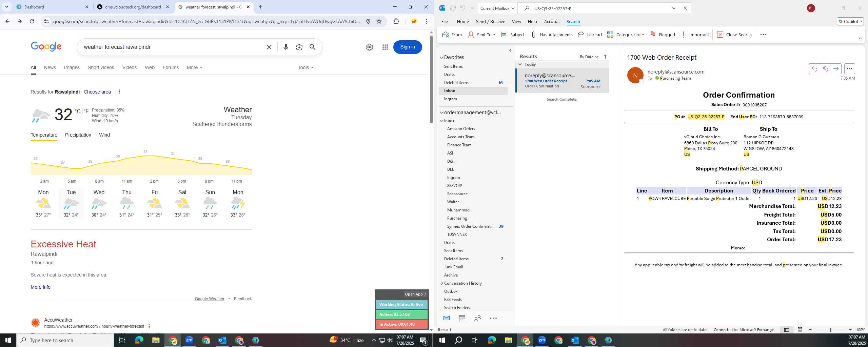The height and width of the screenshot is (347, 868).
Task: Open the Scansource folder in Inbox
Action: 457,194
